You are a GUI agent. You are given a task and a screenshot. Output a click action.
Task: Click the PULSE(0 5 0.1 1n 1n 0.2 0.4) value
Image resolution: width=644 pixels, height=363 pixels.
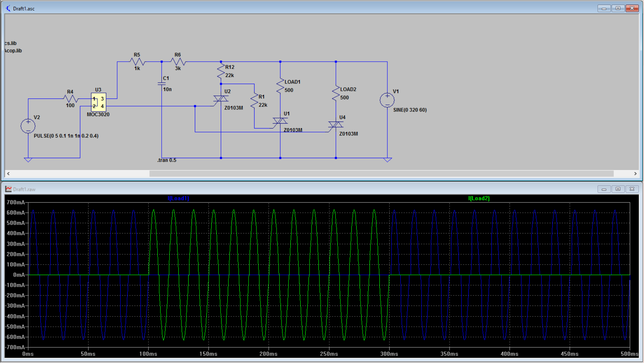66,136
